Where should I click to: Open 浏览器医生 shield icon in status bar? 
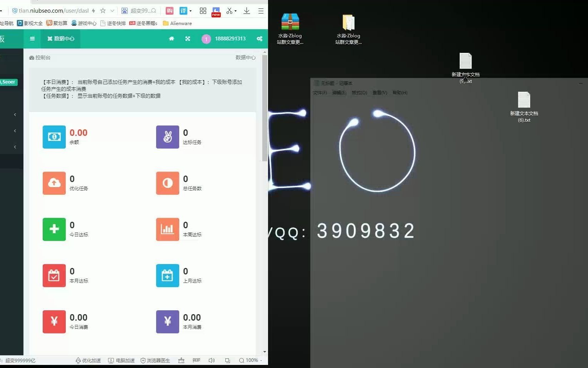[x=142, y=360]
